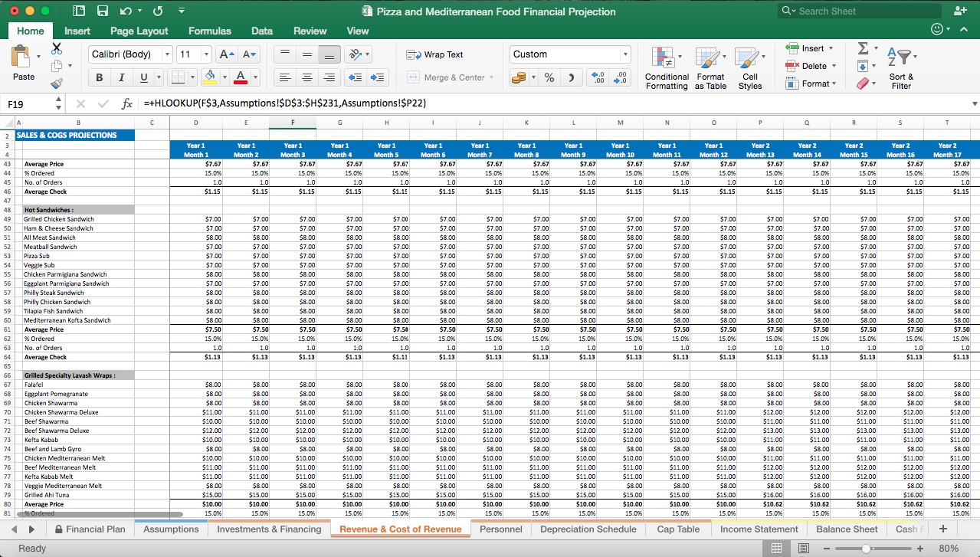The image size is (980, 557).
Task: Switch to the Assumptions sheet tab
Action: point(171,529)
